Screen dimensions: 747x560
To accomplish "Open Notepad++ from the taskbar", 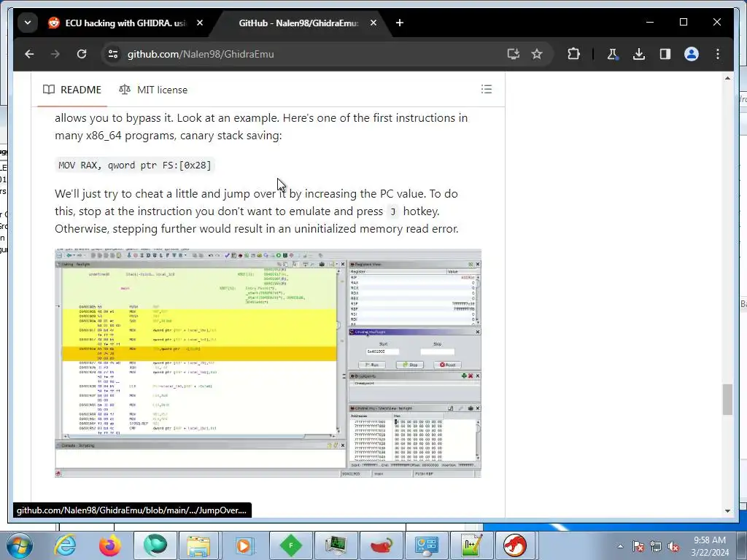I will (x=472, y=545).
